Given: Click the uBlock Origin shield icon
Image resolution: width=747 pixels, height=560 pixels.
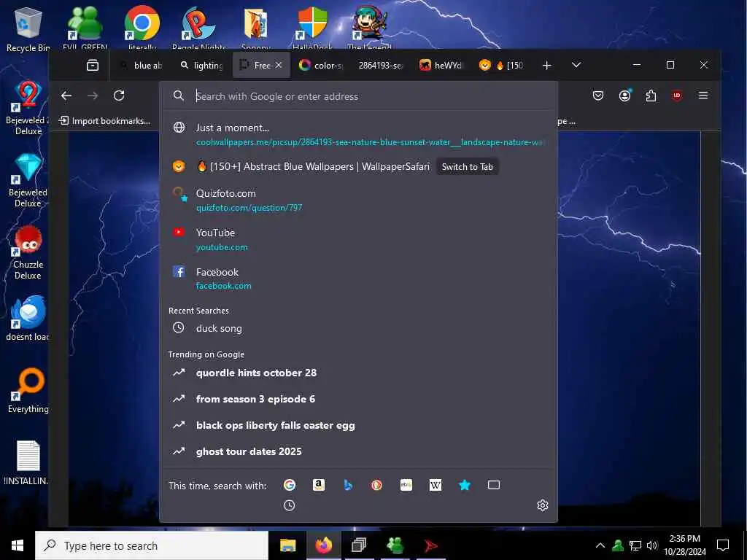Looking at the screenshot, I should pyautogui.click(x=676, y=96).
